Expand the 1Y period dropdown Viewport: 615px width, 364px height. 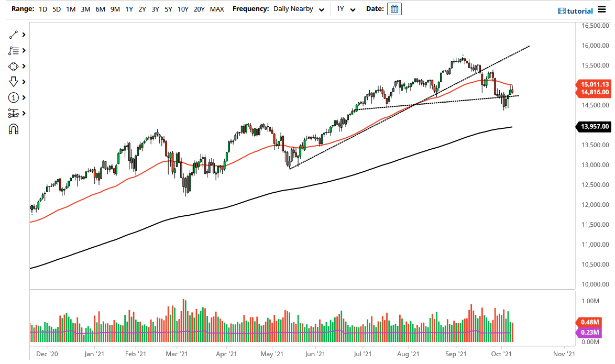click(352, 9)
